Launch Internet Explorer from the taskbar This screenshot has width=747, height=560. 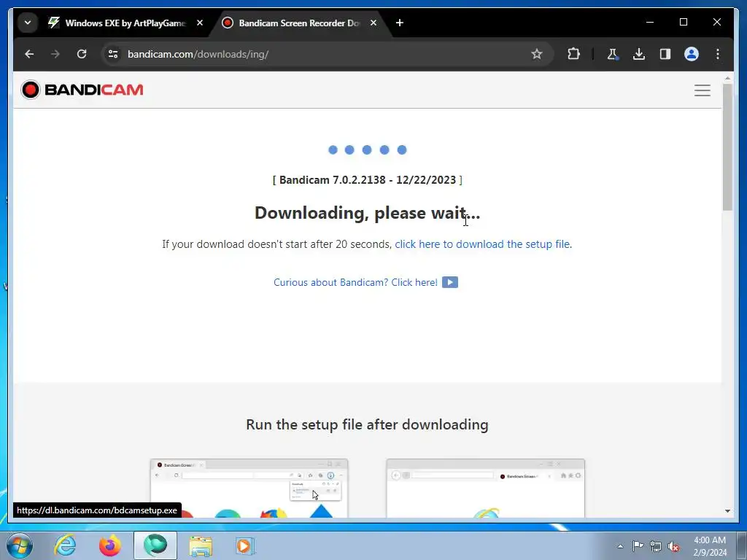[65, 545]
